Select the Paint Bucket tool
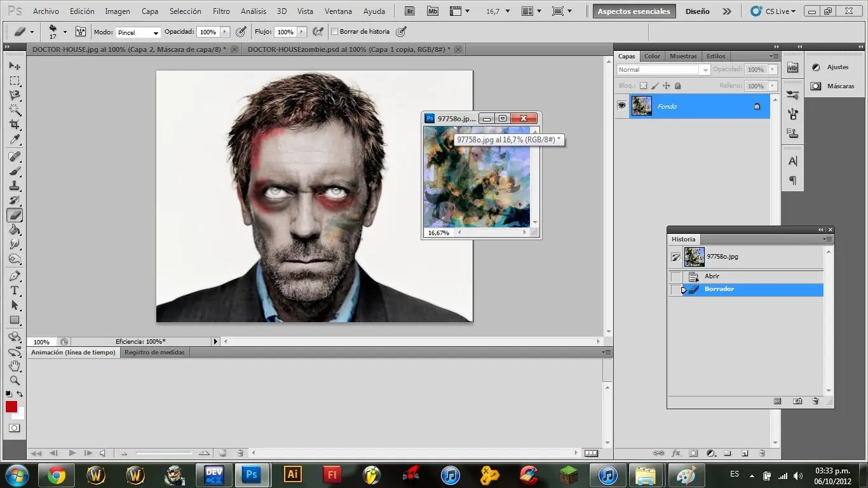868x488 pixels. pyautogui.click(x=14, y=229)
